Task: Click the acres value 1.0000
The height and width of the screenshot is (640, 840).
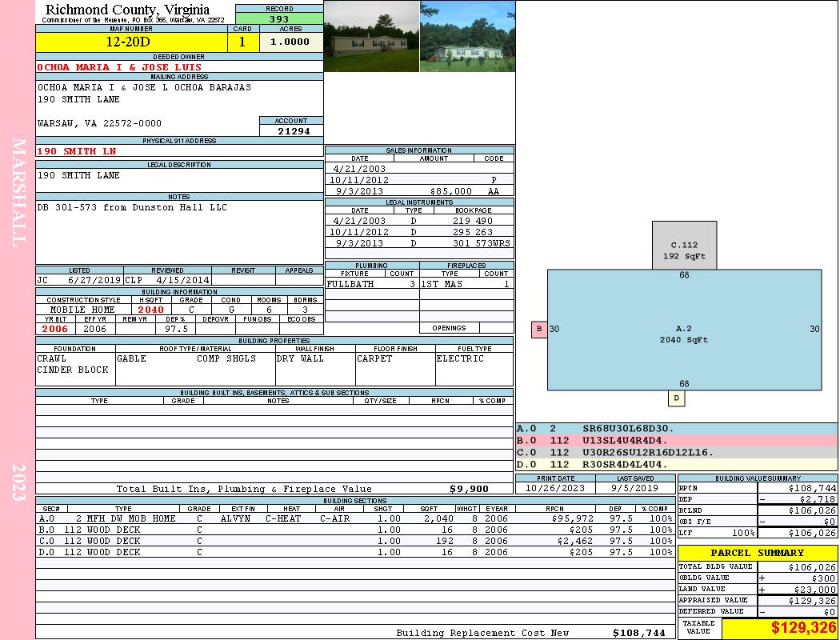Action: pyautogui.click(x=290, y=42)
